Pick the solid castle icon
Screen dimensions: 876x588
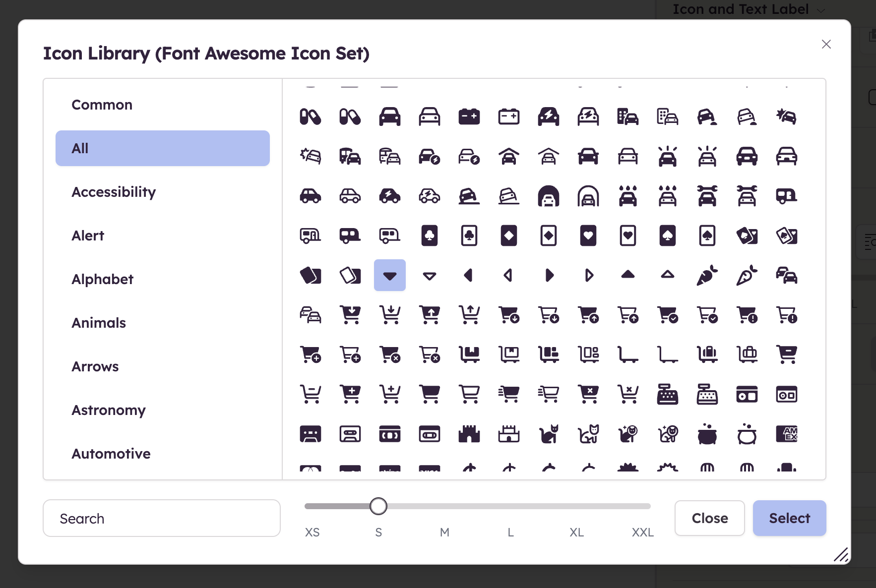(x=469, y=434)
